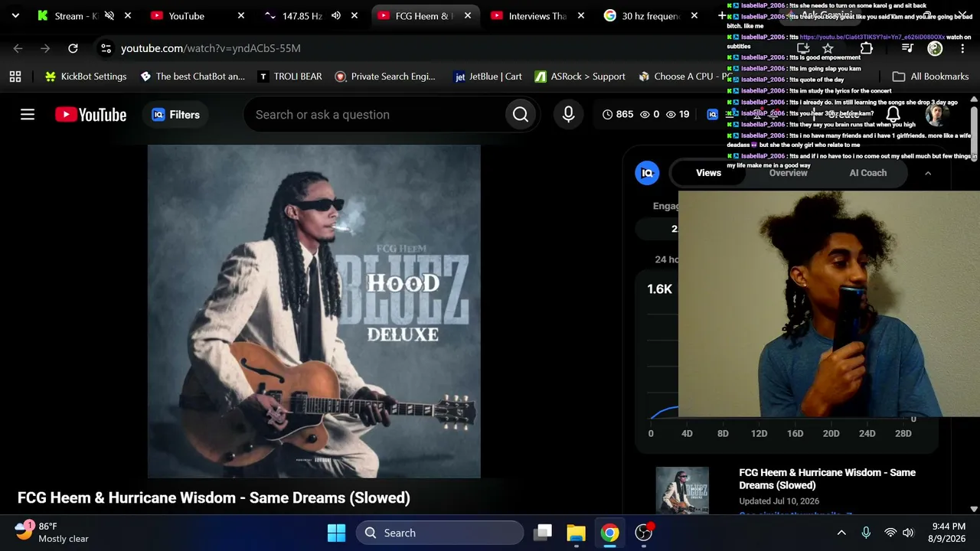Click the round vidIQ logo in the panel

[x=647, y=173]
